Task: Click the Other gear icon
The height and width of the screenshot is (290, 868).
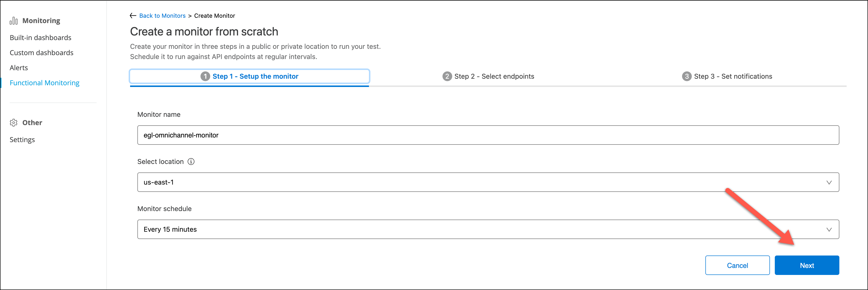Action: pyautogui.click(x=14, y=123)
